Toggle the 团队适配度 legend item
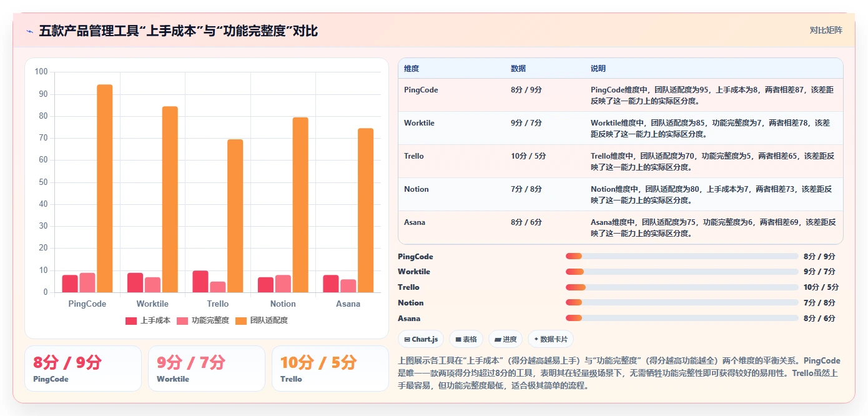Viewport: 868px width, 416px height. point(262,320)
